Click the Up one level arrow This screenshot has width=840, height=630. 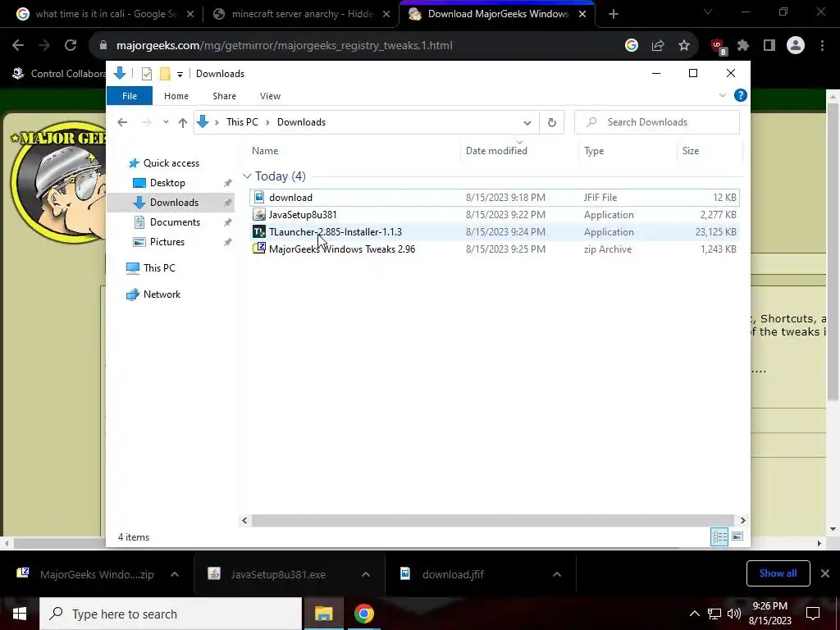[183, 122]
